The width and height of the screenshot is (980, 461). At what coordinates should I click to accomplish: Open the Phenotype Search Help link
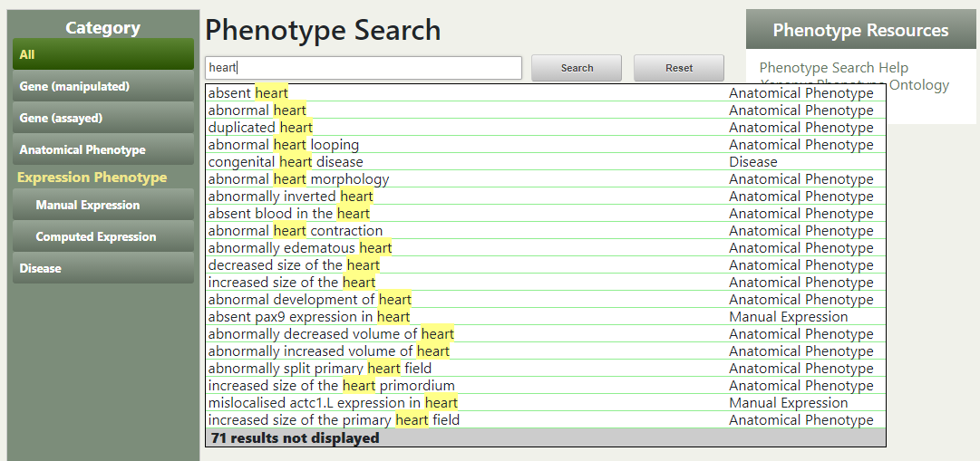[x=833, y=68]
